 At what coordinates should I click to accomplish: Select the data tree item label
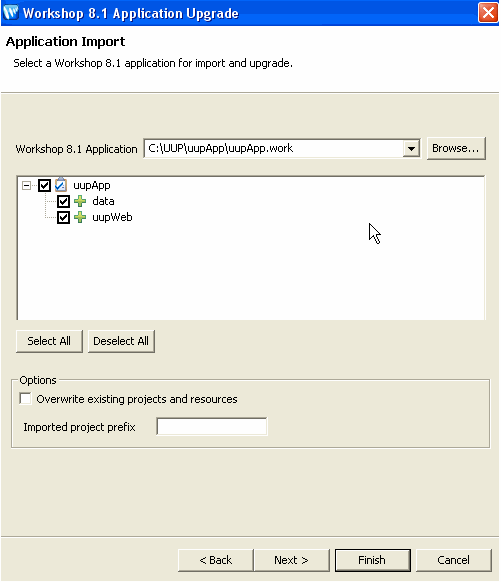[x=103, y=201]
